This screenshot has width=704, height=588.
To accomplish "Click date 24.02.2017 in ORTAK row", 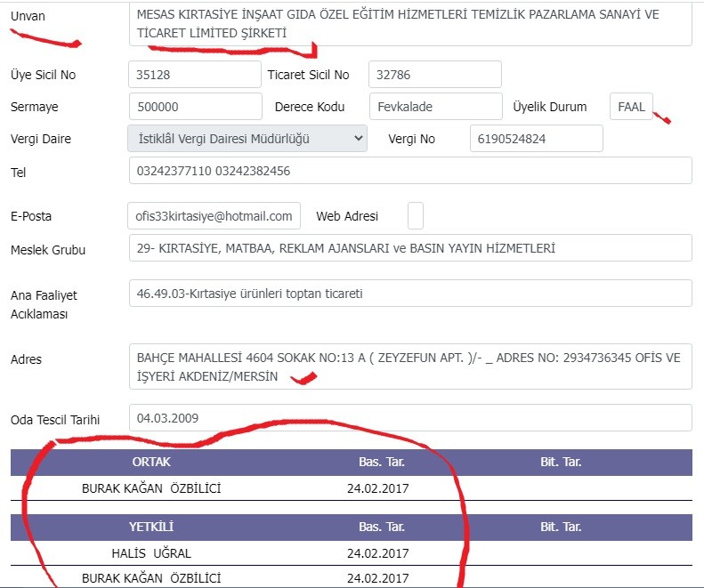I will (377, 488).
